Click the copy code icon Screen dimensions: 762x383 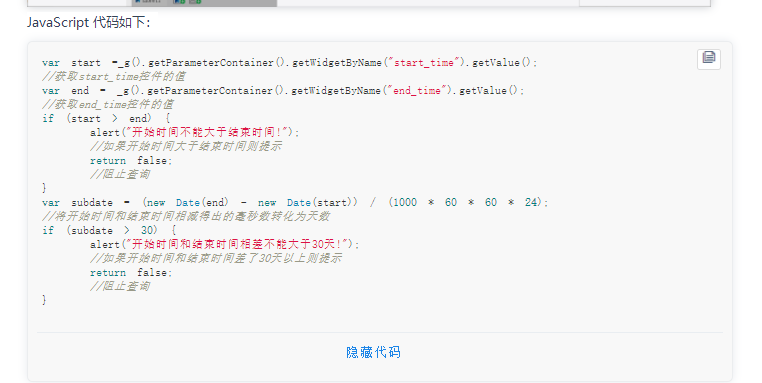(709, 59)
